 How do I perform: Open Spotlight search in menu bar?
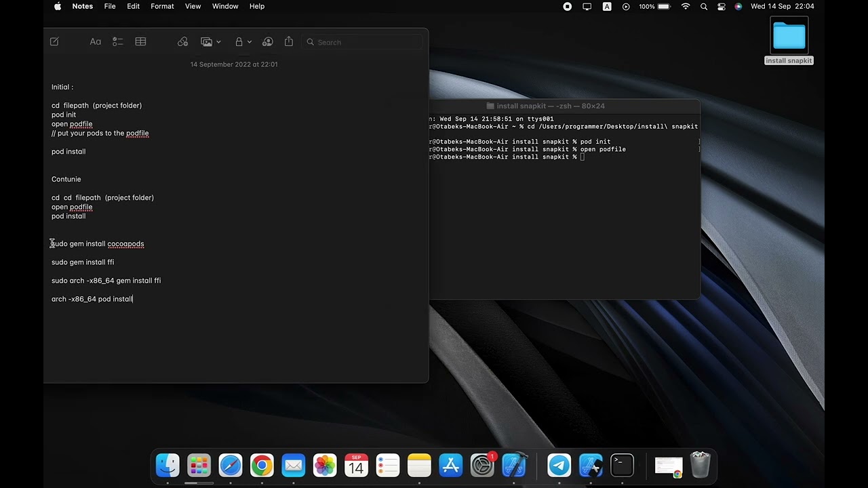pos(704,6)
